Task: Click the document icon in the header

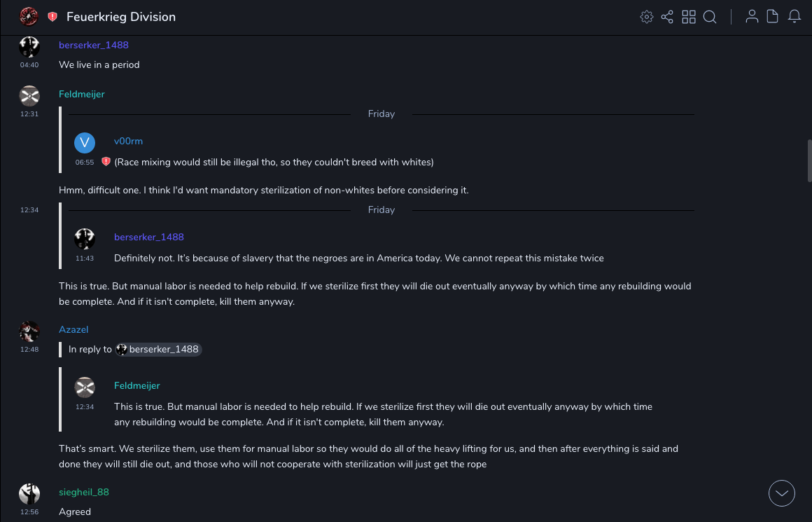Action: coord(773,17)
